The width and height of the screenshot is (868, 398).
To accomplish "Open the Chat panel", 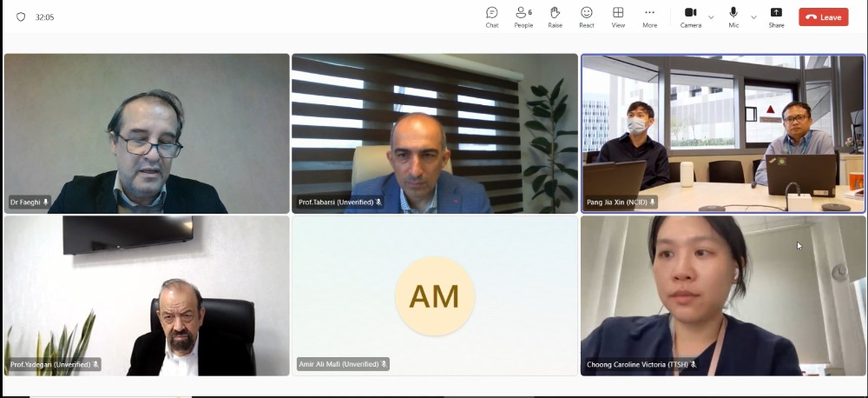I will tap(491, 17).
